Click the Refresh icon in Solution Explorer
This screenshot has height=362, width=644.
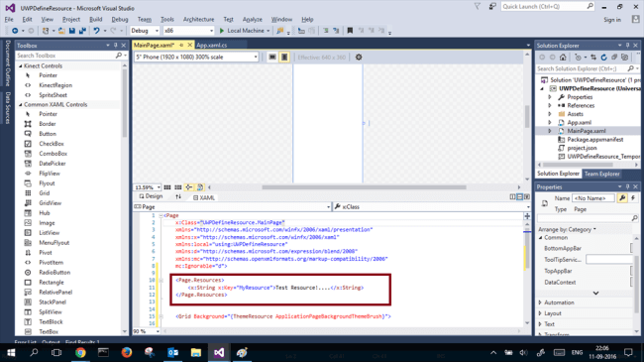603,58
